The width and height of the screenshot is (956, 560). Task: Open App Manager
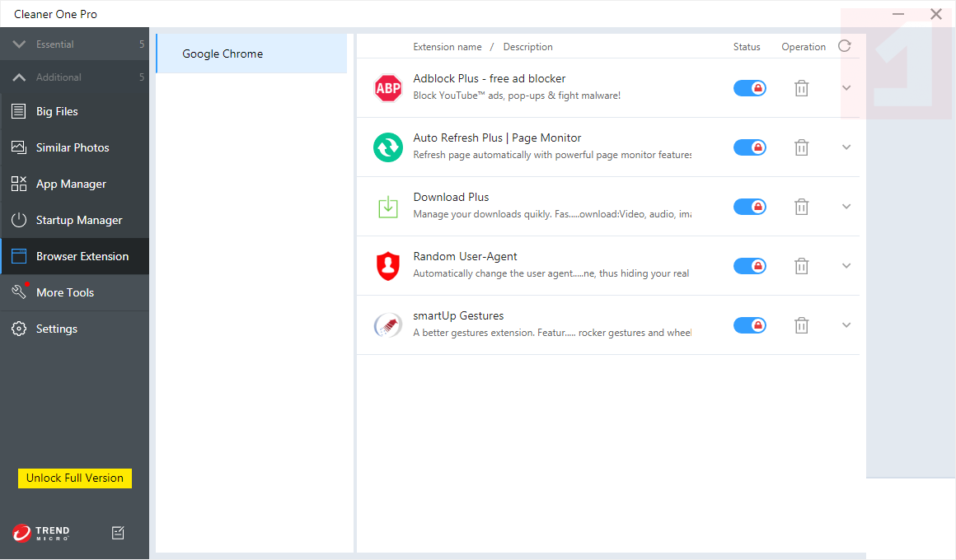(x=74, y=184)
